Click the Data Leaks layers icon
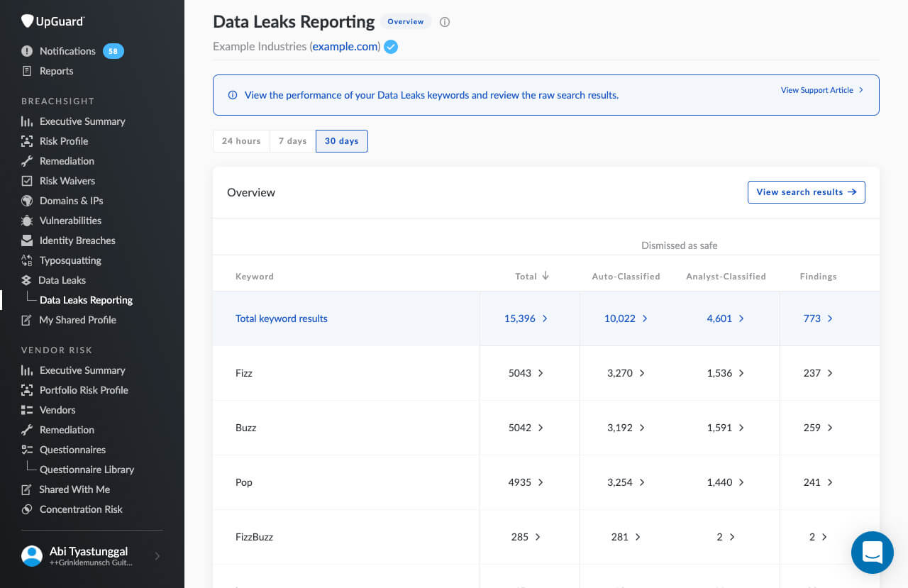 pyautogui.click(x=26, y=280)
